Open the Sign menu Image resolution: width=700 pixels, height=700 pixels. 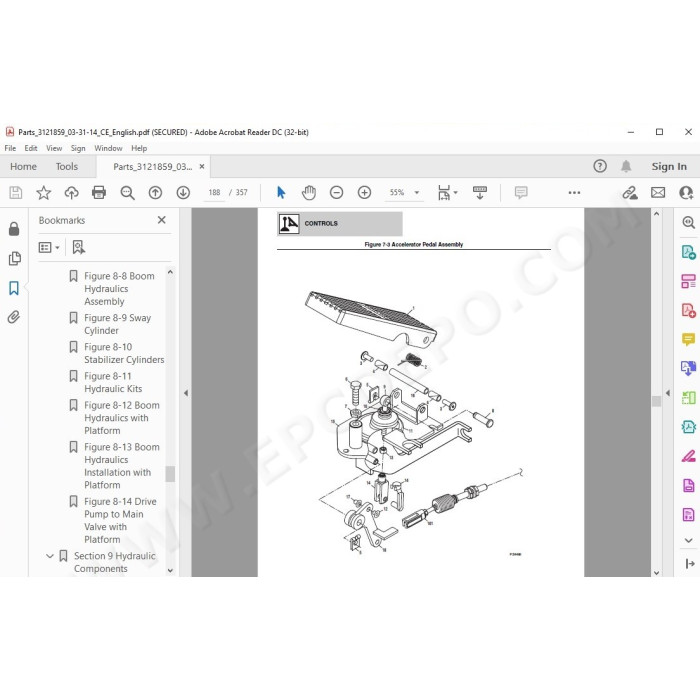[x=78, y=148]
